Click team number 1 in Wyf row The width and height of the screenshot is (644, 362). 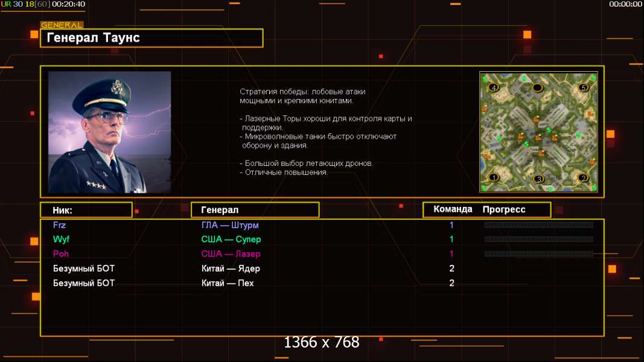(x=451, y=240)
